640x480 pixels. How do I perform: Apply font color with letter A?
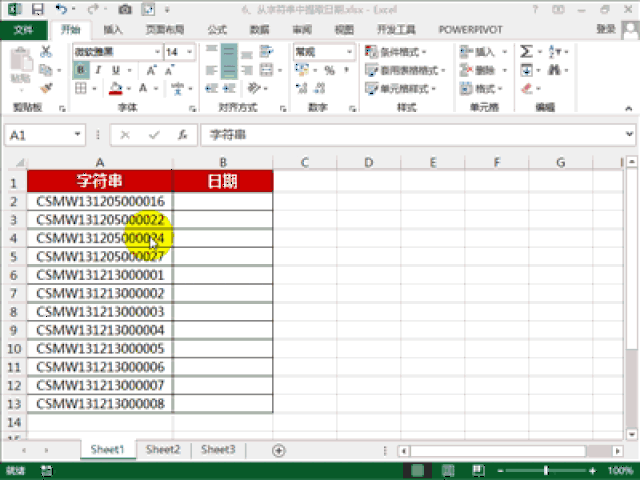tap(143, 88)
